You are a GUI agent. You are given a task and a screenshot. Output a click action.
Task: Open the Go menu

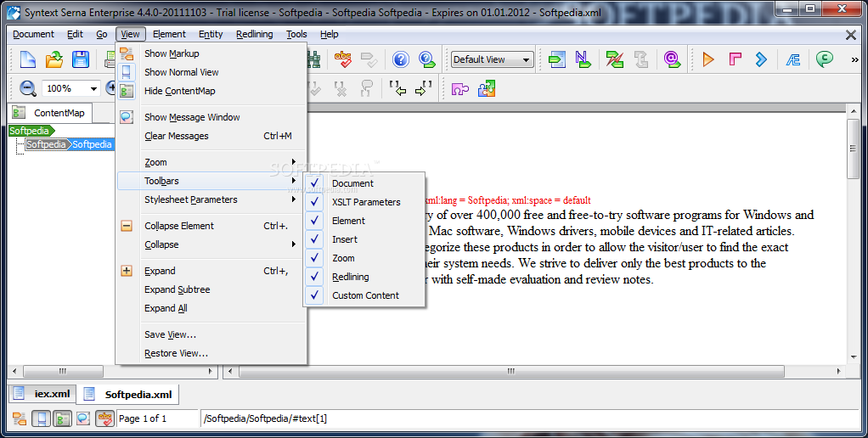(x=102, y=34)
